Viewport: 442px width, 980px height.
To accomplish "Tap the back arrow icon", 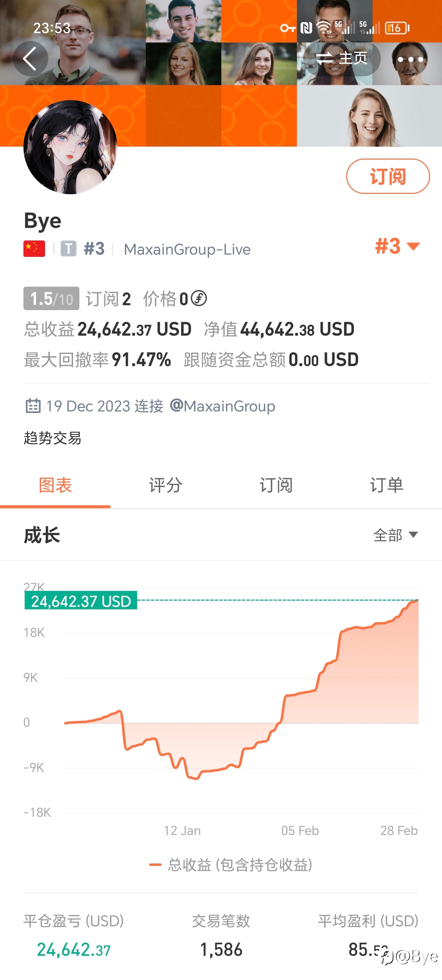I will coord(30,58).
